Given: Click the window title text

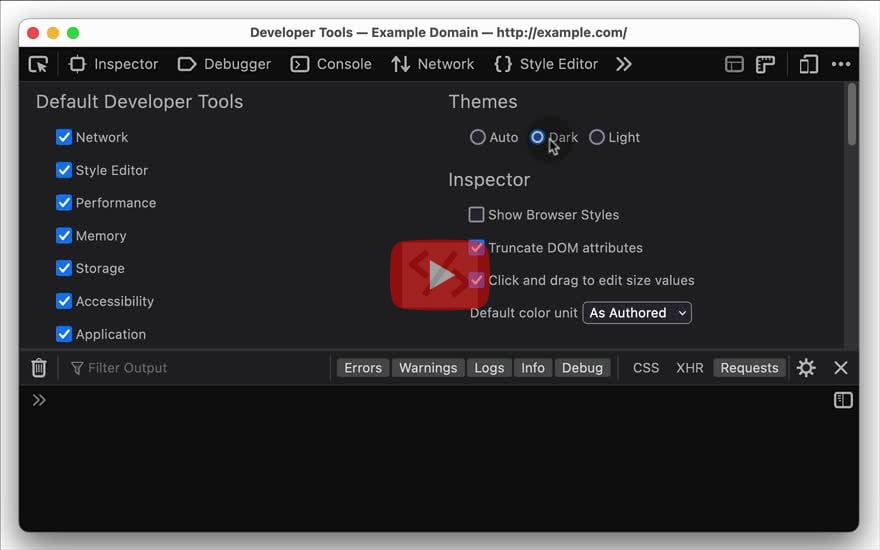Looking at the screenshot, I should [438, 33].
